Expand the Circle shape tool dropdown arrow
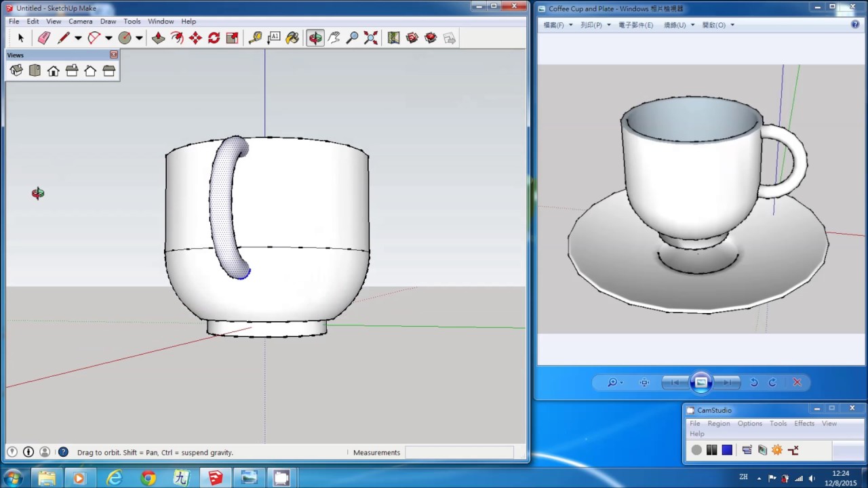Image resolution: width=868 pixels, height=488 pixels. (139, 38)
